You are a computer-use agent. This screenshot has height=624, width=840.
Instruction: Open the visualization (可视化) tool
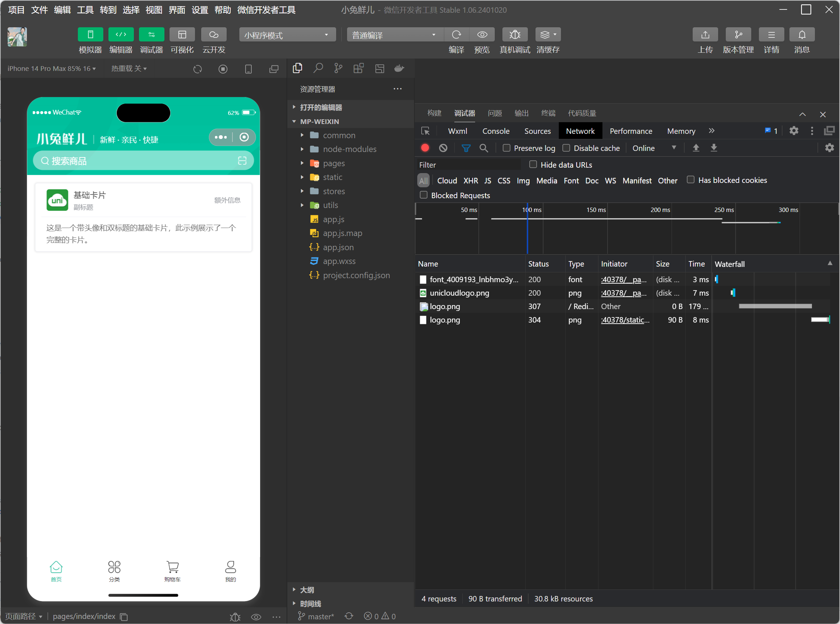[182, 35]
